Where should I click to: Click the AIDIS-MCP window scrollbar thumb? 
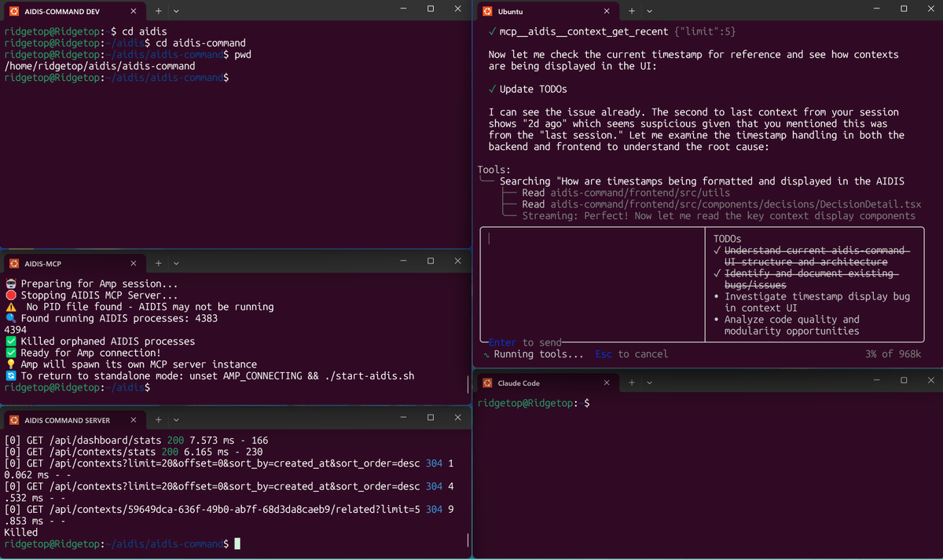click(x=468, y=384)
